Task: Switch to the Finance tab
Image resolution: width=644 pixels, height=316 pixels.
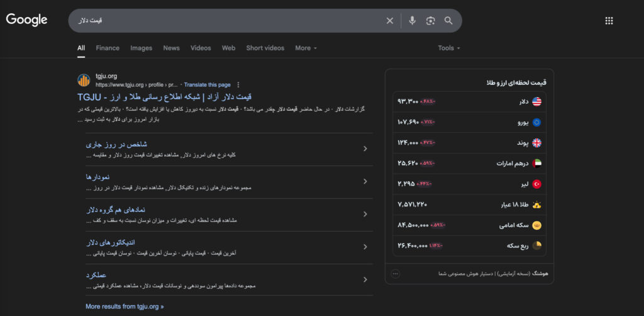Action: coord(108,48)
